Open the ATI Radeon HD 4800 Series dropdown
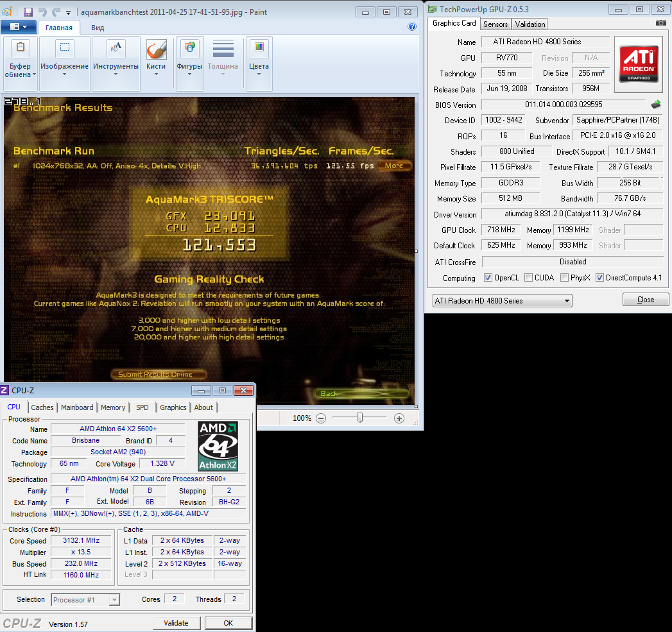Viewport: 672px width, 632px height. (x=503, y=300)
